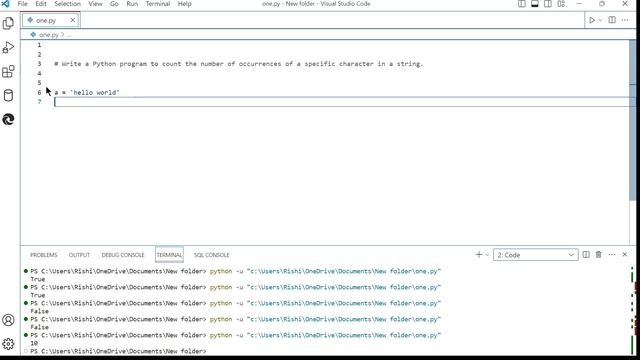This screenshot has width=640, height=360.
Task: Close the bottom panel
Action: click(x=624, y=254)
